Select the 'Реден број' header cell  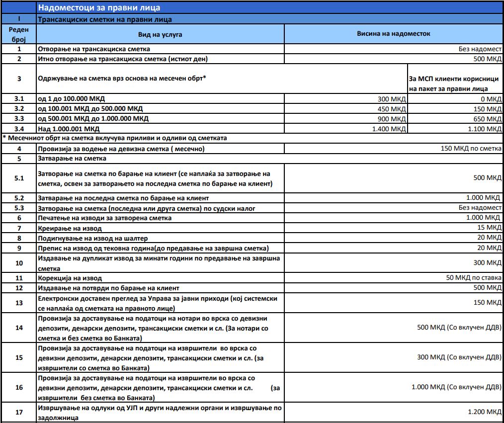tap(19, 35)
